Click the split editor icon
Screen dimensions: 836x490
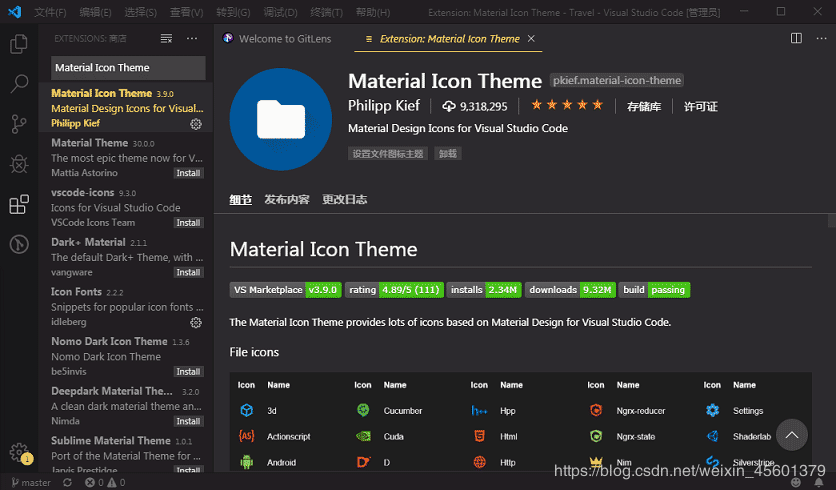[796, 38]
